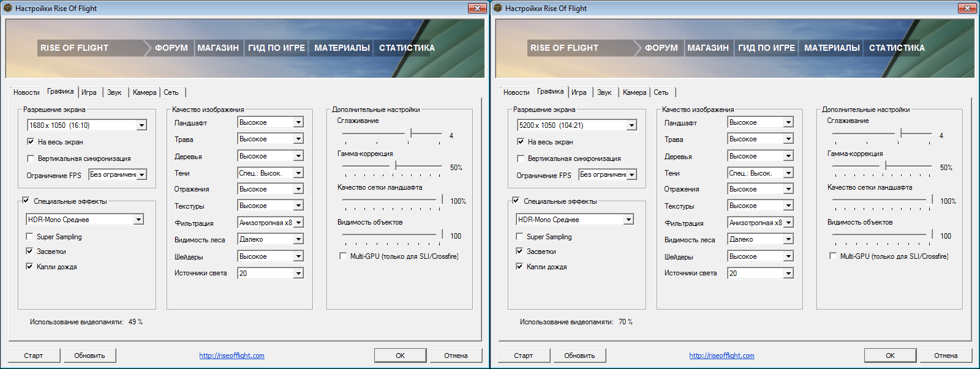
Task: Open 'МАТЕРИАЛЫ' in right window banner
Action: [832, 48]
